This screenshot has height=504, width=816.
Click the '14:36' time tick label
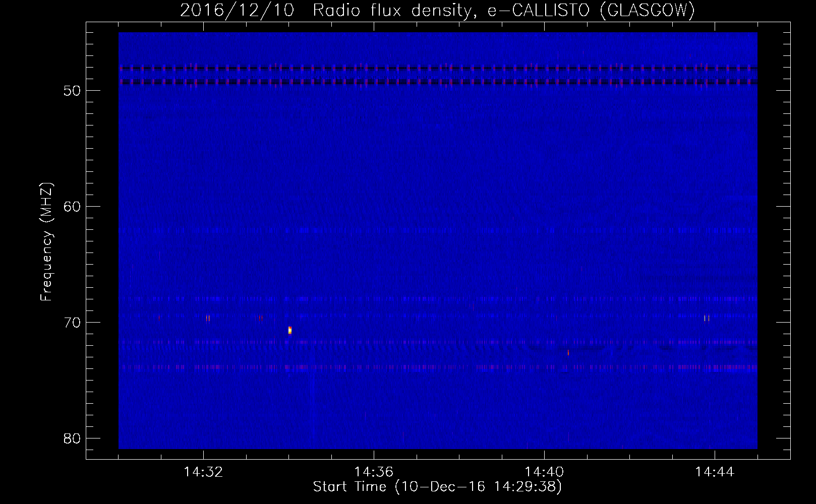[x=374, y=472]
